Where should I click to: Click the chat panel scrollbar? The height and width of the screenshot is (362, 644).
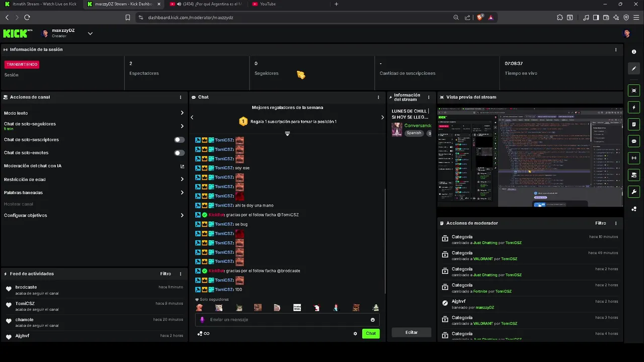385,241
